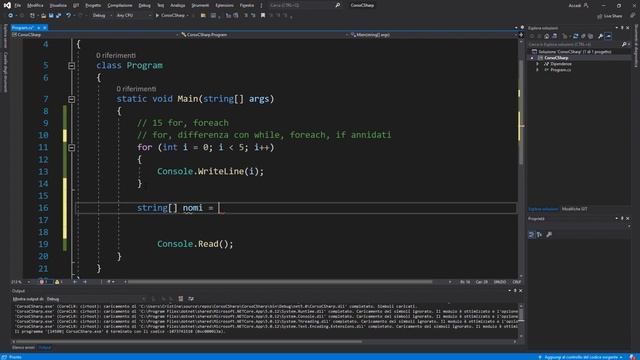Click the search magnifier in the title bar
The image size is (640, 360).
(338, 5)
